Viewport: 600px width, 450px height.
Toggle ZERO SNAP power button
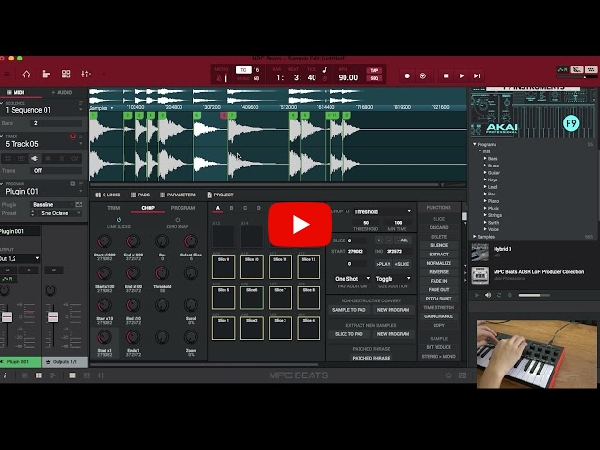[177, 220]
